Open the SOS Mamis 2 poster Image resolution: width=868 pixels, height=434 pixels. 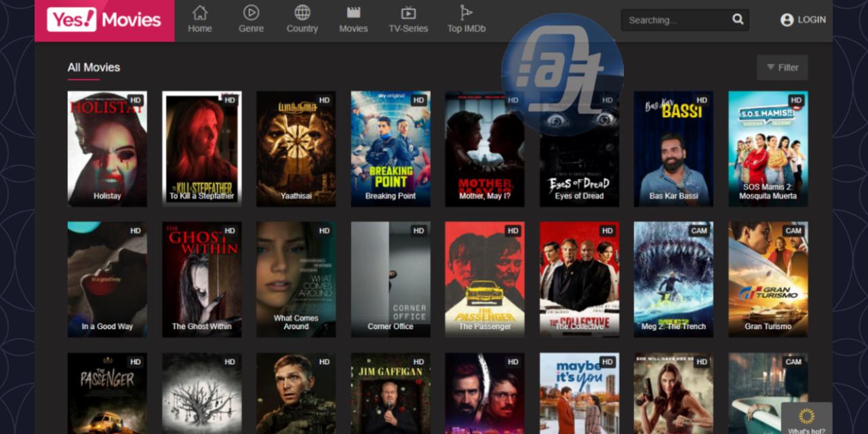(768, 149)
